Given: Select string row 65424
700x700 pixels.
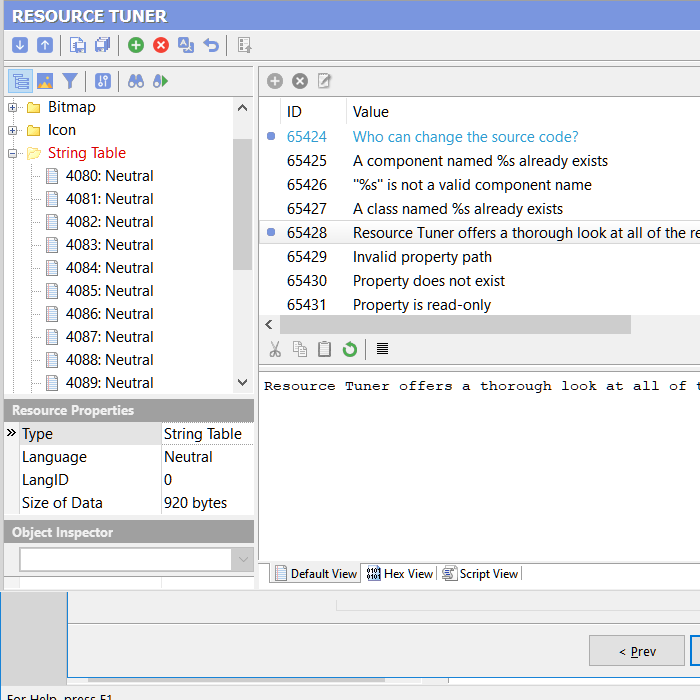Looking at the screenshot, I should 479,137.
